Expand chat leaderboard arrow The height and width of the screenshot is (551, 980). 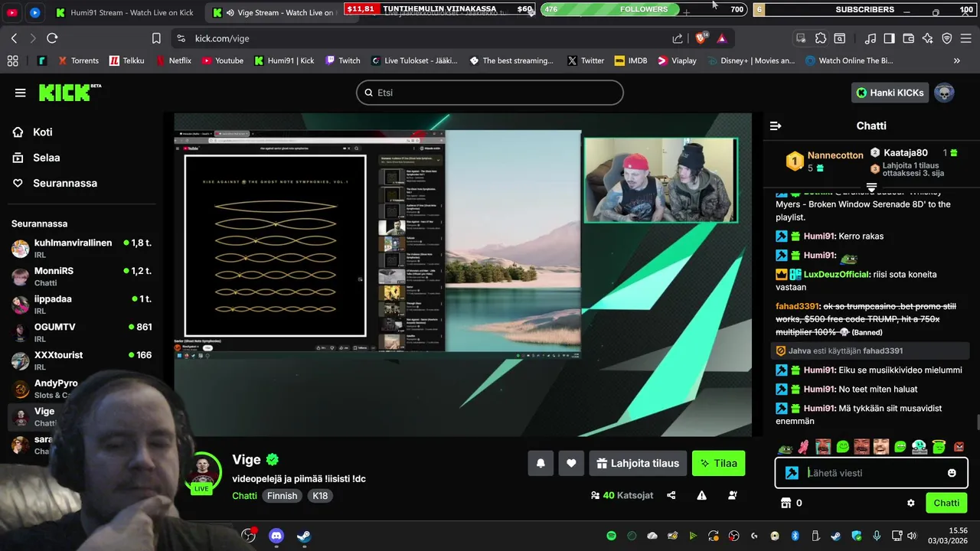click(x=871, y=187)
